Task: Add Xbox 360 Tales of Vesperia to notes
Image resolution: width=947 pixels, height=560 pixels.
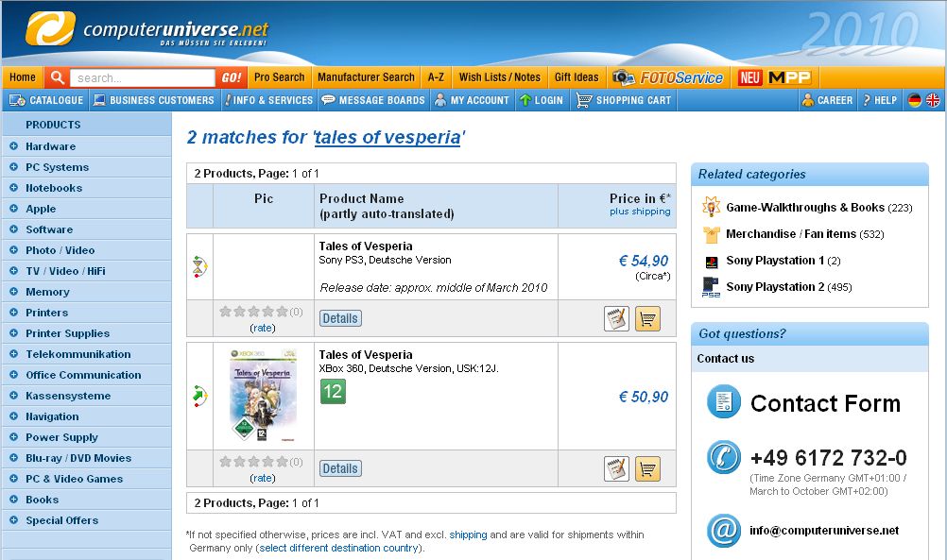Action: pyautogui.click(x=616, y=469)
